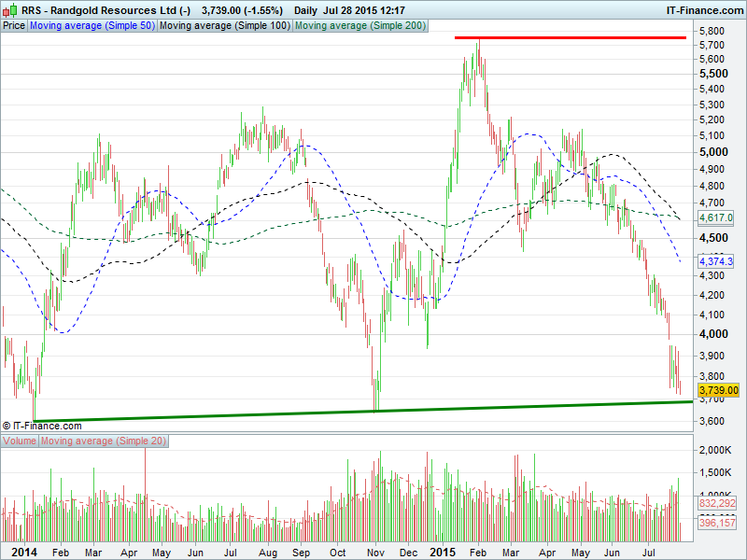Click the Feb label next to 2014
The height and width of the screenshot is (560, 747).
[x=61, y=553]
